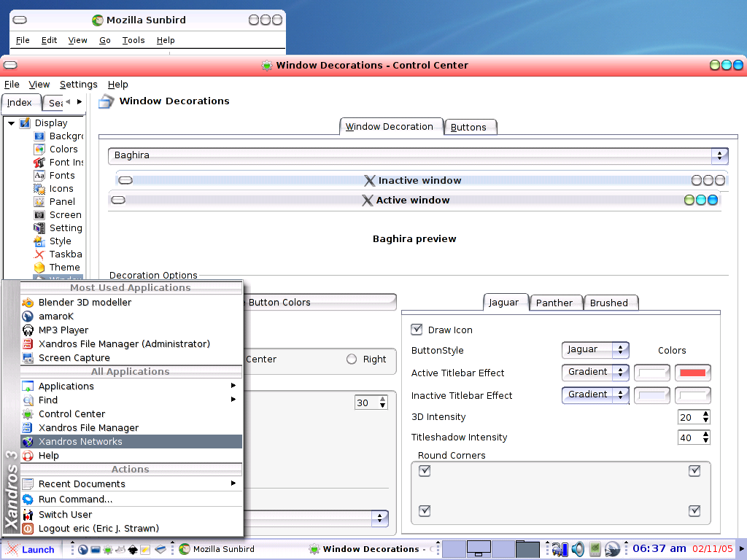Viewport: 747px width, 560px height.
Task: Switch to the Buttons tab
Action: 471,127
